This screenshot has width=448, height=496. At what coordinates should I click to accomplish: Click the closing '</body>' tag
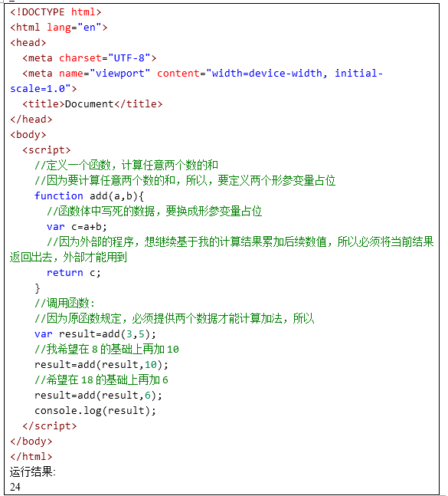click(x=31, y=441)
